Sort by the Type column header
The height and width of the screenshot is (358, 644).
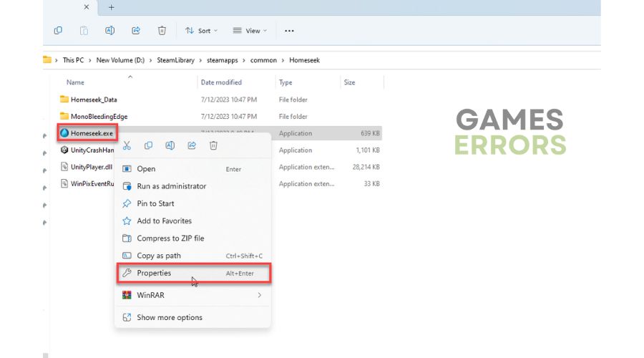click(x=286, y=82)
